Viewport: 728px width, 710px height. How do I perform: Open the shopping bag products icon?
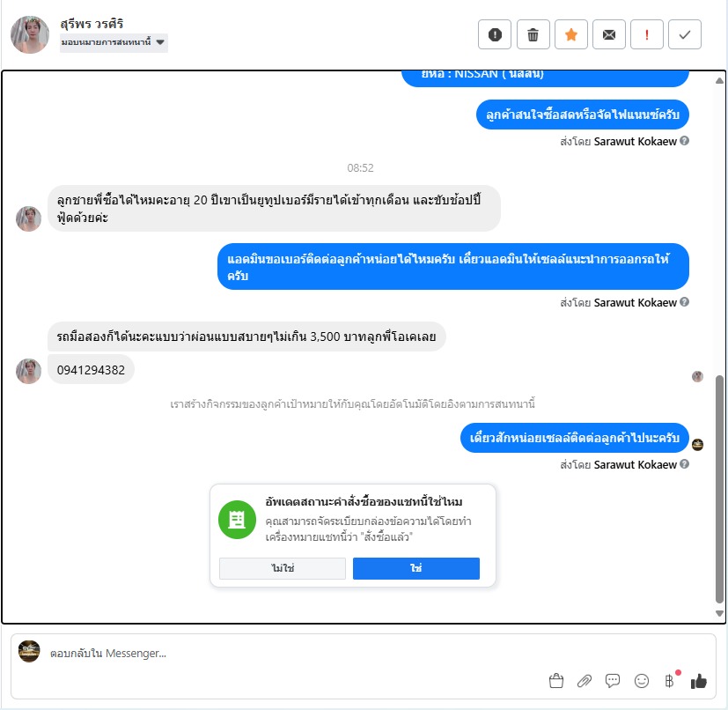[555, 681]
